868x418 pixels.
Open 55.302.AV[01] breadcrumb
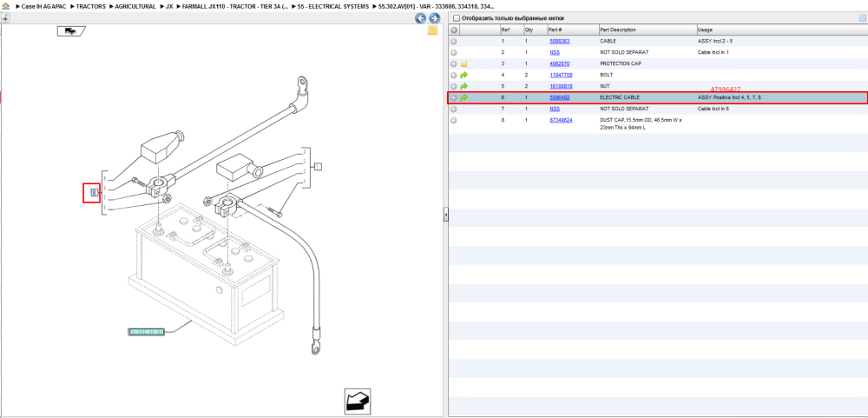tap(437, 6)
